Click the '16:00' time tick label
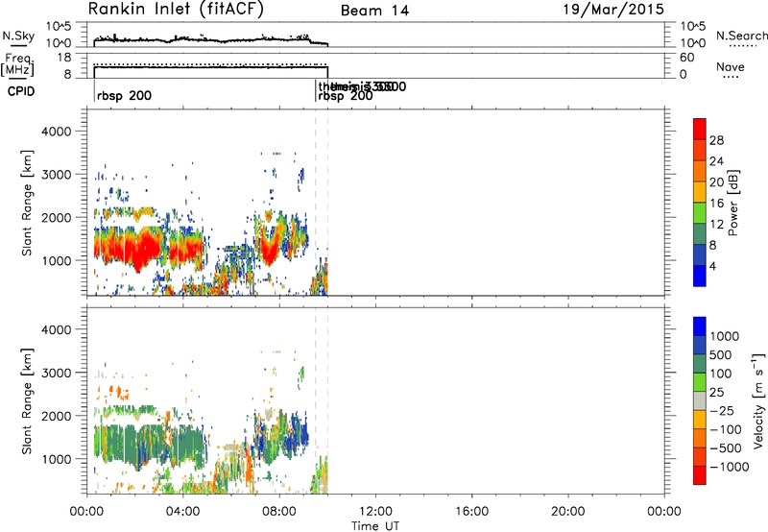Screen dimensions: 768x532 471,512
